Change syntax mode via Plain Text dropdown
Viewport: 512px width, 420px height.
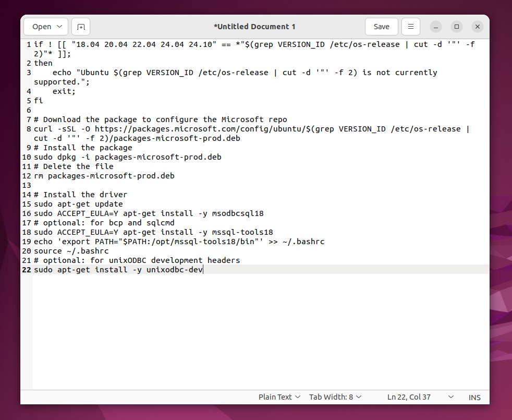[279, 397]
